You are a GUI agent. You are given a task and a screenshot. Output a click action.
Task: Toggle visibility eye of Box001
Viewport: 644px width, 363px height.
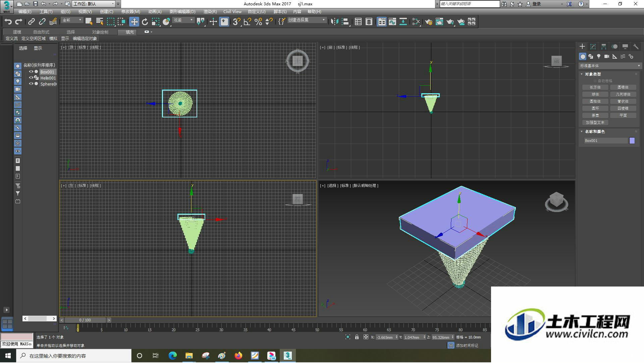[31, 72]
